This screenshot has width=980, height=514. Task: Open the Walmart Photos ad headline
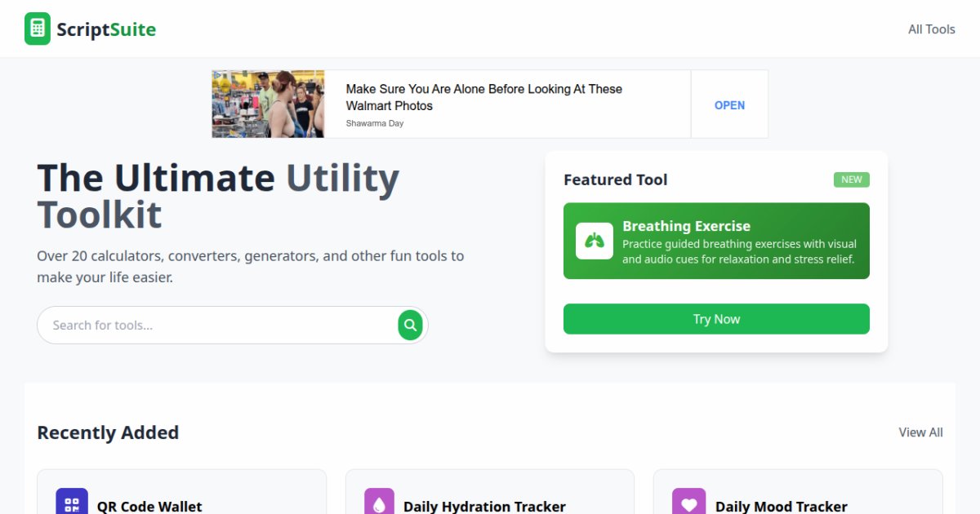[x=484, y=97]
